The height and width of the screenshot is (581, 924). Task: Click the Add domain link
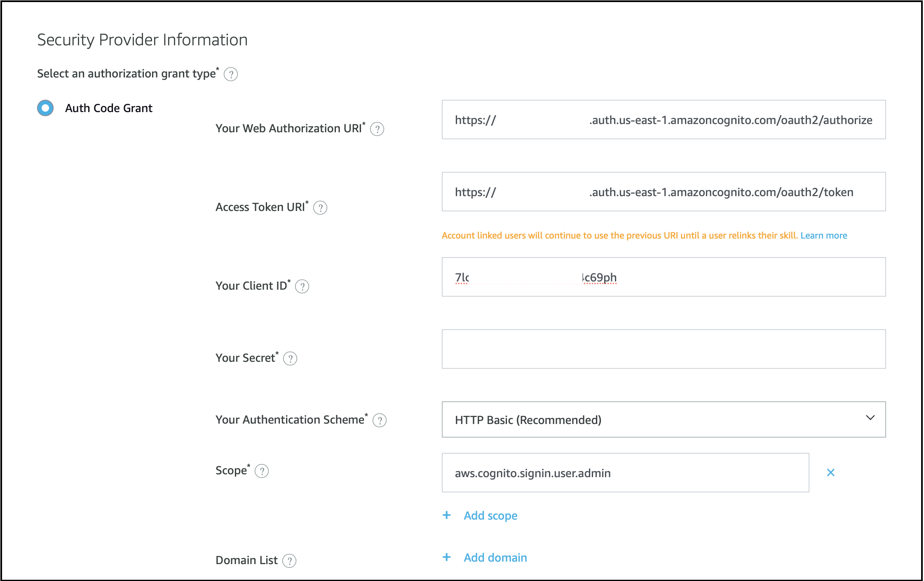(x=495, y=558)
